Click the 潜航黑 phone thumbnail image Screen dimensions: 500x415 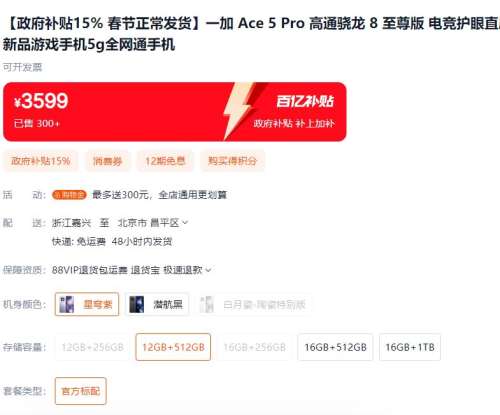point(136,304)
